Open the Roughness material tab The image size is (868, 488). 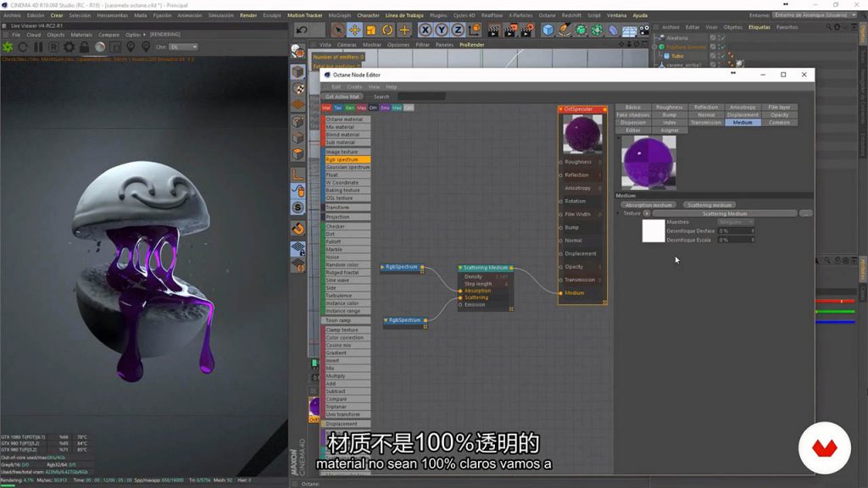[670, 107]
